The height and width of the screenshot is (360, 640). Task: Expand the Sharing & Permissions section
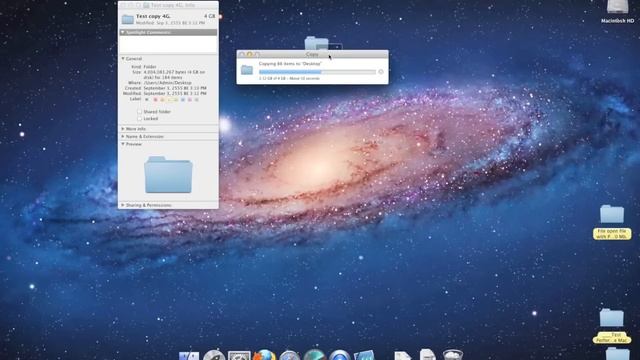pos(123,205)
